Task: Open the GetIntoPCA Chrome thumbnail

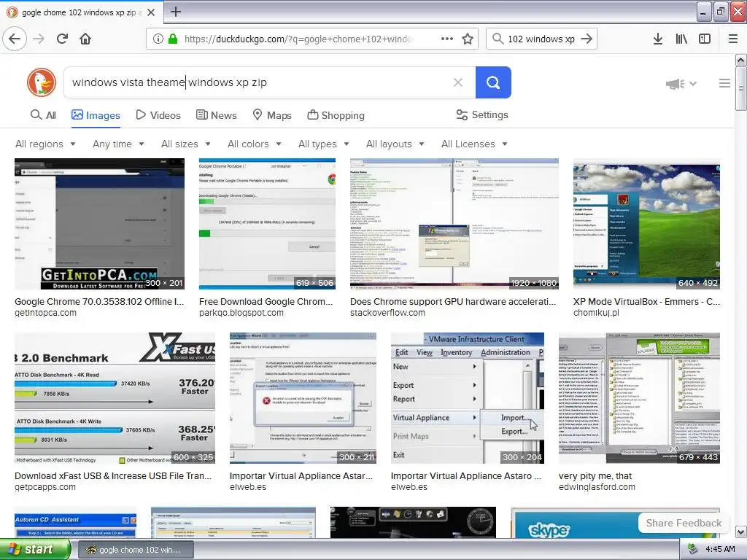Action: click(99, 224)
